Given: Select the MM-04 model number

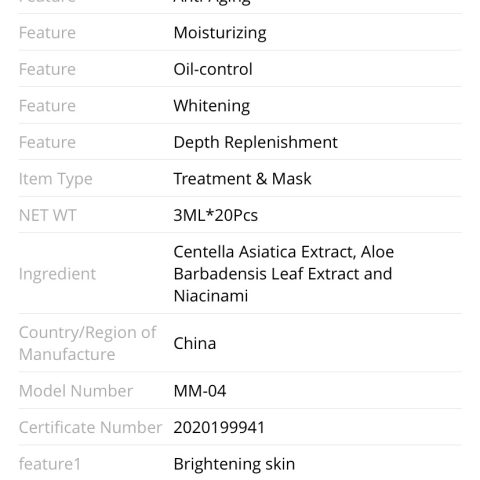Looking at the screenshot, I should click(x=200, y=391).
